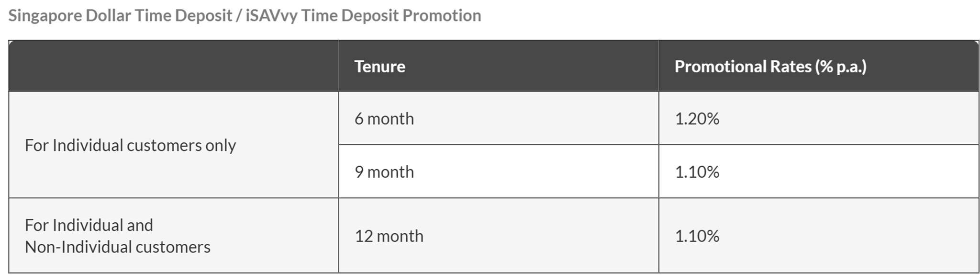The image size is (980, 275).
Task: Select the "6 month" tenure cell
Action: [x=384, y=119]
